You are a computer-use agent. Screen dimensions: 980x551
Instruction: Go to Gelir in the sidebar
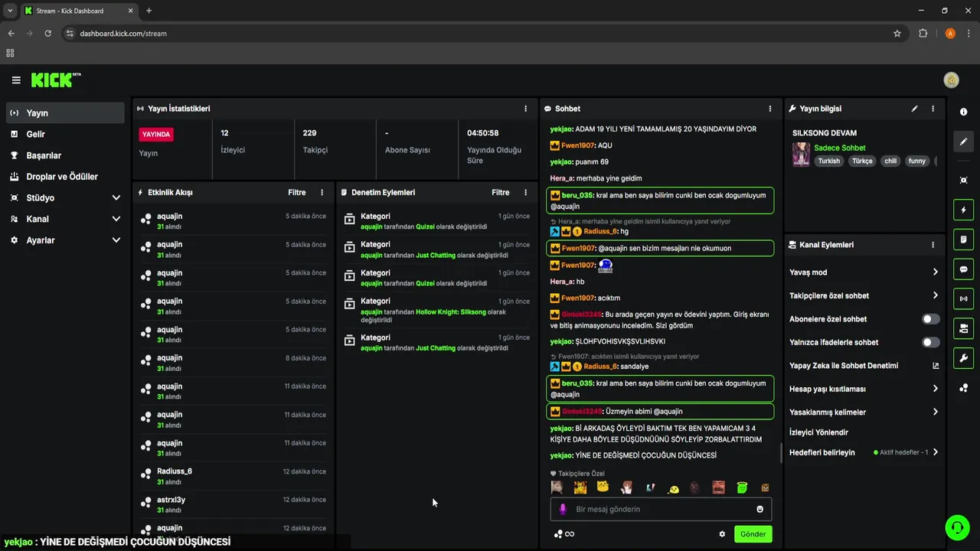pyautogui.click(x=65, y=134)
